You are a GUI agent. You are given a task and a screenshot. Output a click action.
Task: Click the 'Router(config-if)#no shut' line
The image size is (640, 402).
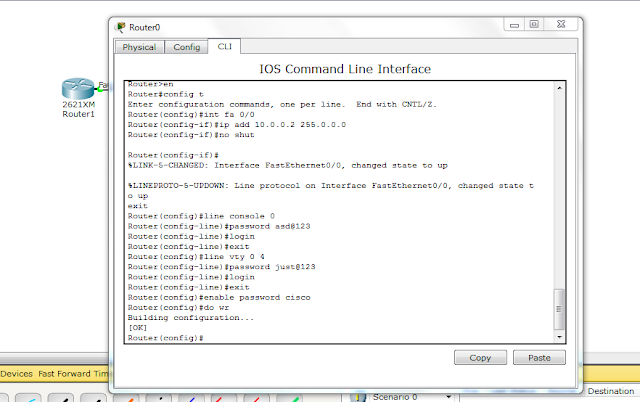pos(191,135)
